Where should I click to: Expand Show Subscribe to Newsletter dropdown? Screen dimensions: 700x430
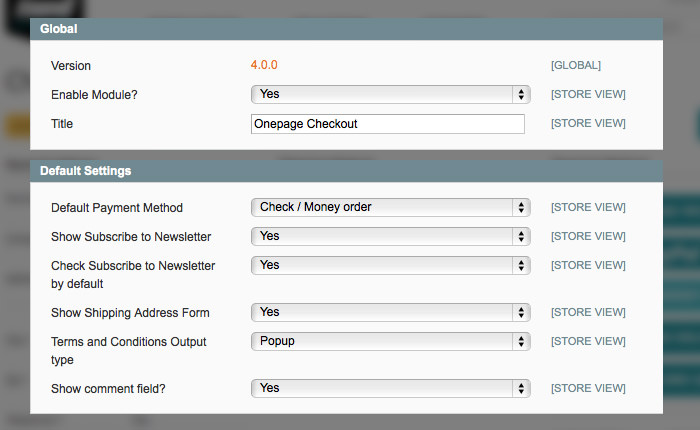pyautogui.click(x=389, y=236)
